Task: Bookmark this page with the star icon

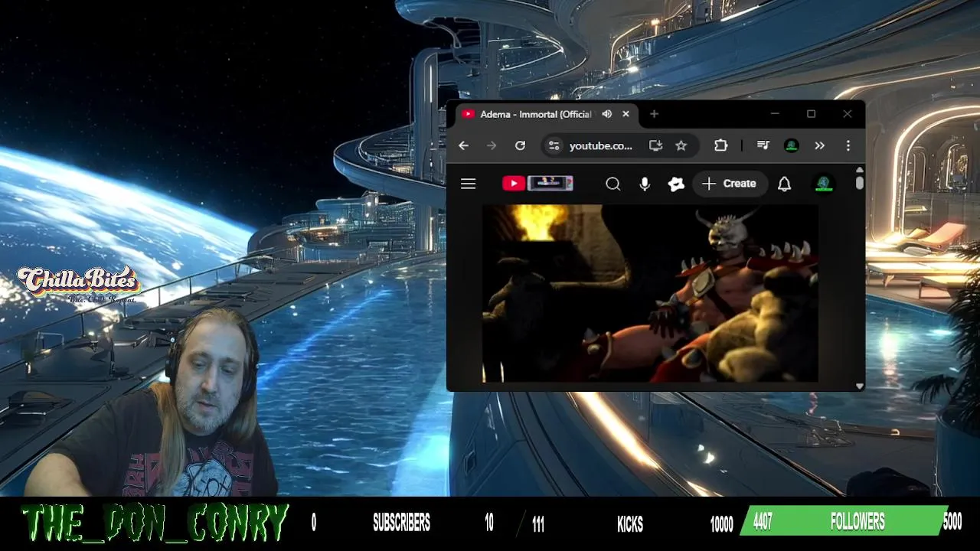Action: tap(681, 145)
